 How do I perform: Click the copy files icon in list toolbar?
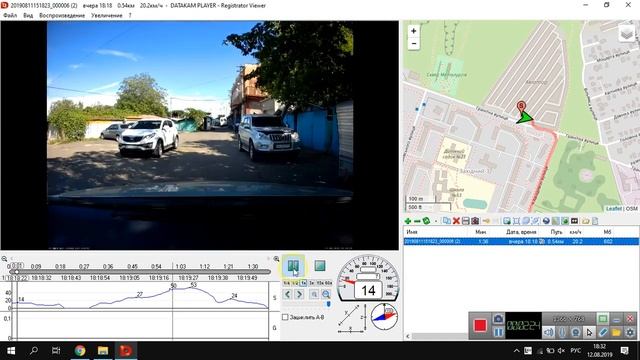point(447,221)
